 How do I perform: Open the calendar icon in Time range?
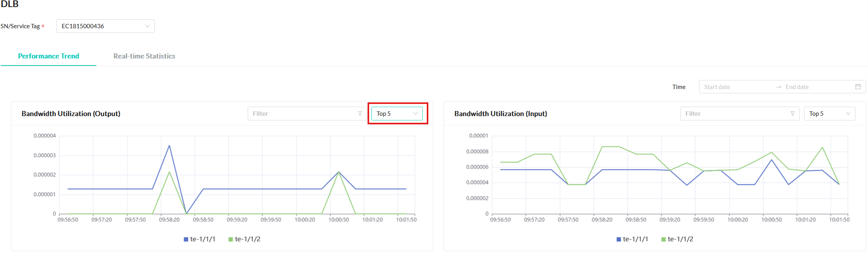[858, 87]
